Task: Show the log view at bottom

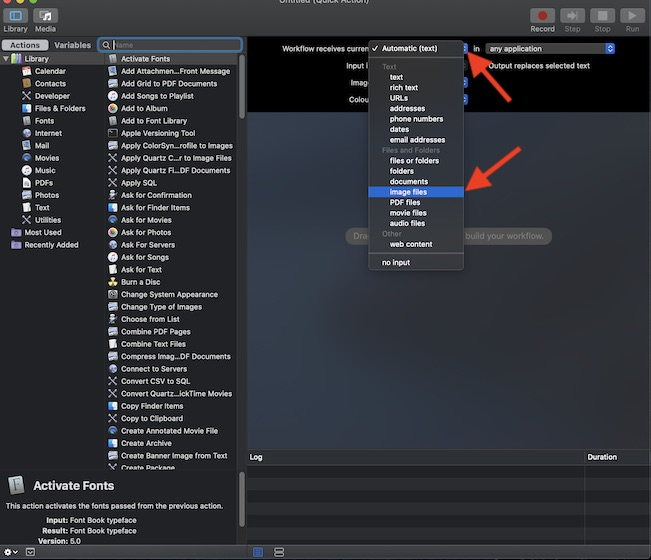Action: 258,552
